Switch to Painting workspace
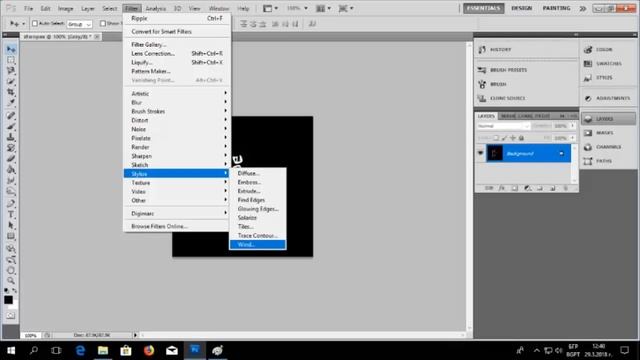This screenshot has width=640, height=360. [556, 8]
